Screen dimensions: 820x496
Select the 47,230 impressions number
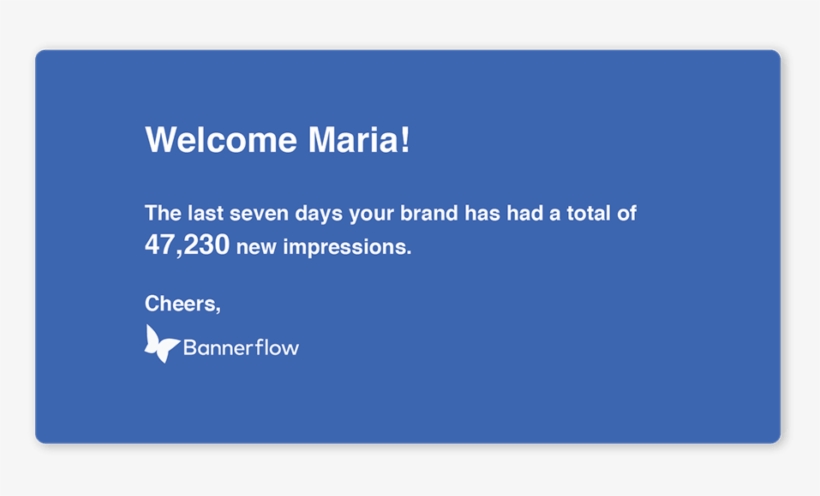(187, 245)
